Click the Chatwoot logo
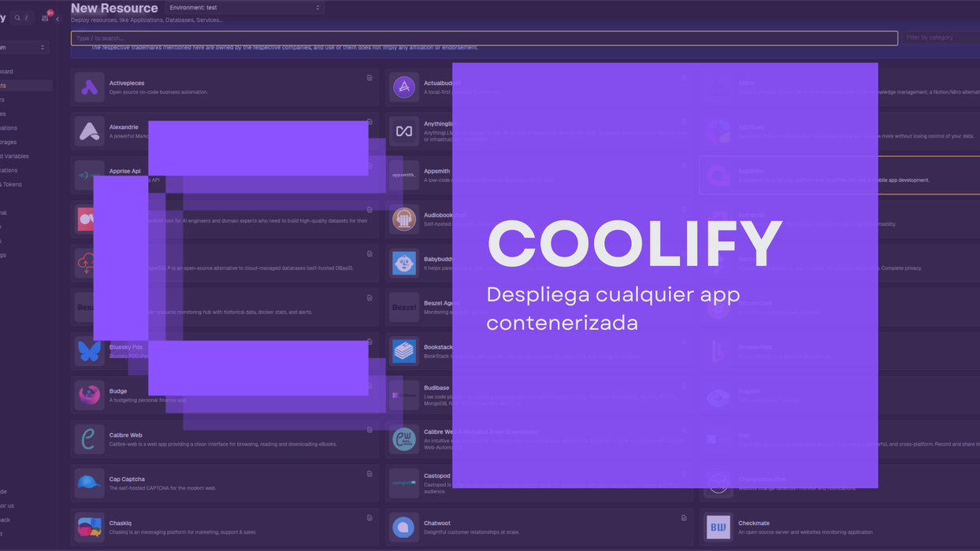This screenshot has height=551, width=980. [404, 527]
